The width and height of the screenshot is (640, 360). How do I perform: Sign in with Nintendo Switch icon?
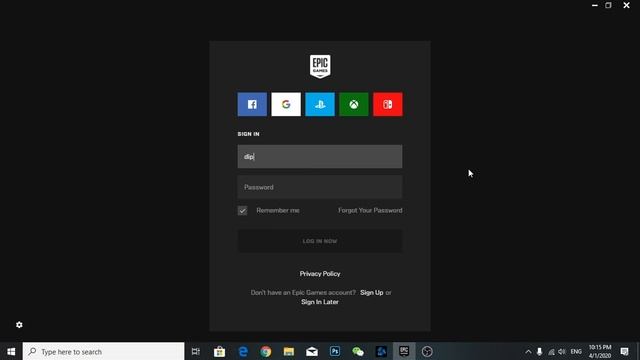click(388, 104)
